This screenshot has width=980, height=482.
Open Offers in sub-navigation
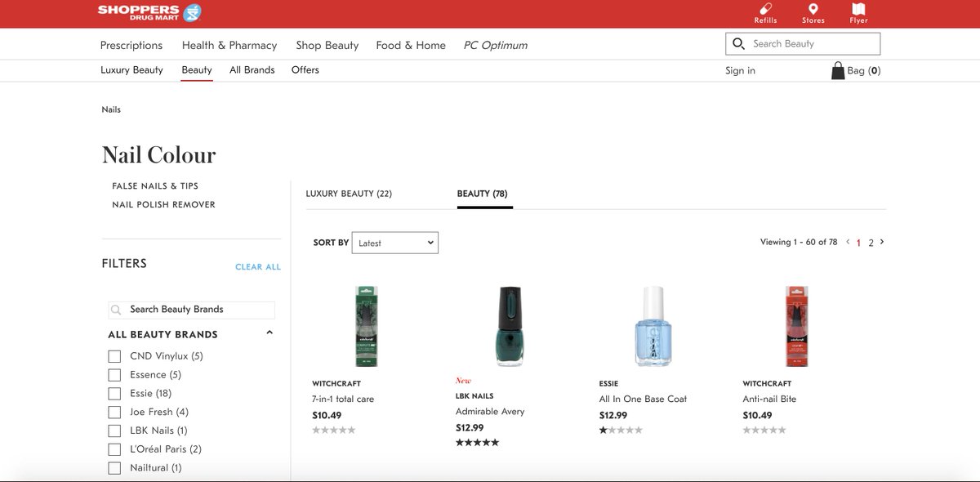point(305,70)
